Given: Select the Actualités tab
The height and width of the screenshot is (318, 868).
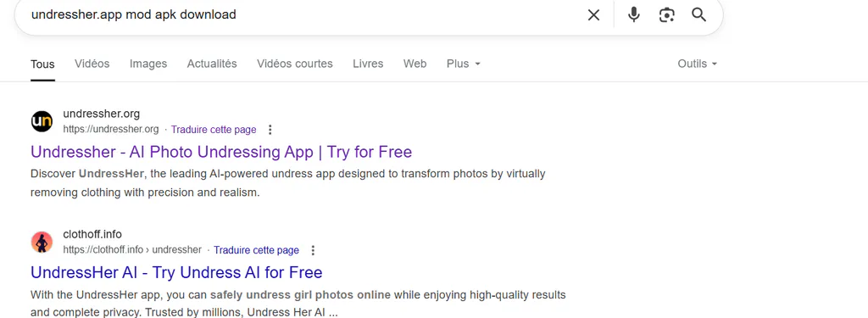Looking at the screenshot, I should point(212,64).
